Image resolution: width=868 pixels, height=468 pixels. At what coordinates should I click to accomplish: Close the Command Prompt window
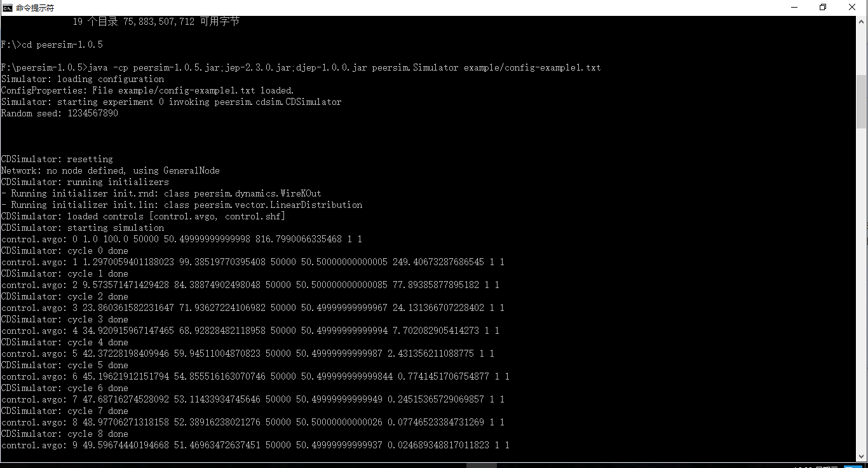coord(853,8)
